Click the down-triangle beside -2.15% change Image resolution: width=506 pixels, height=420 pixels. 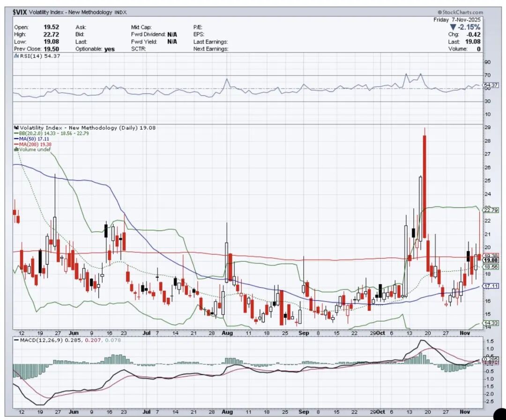(453, 27)
